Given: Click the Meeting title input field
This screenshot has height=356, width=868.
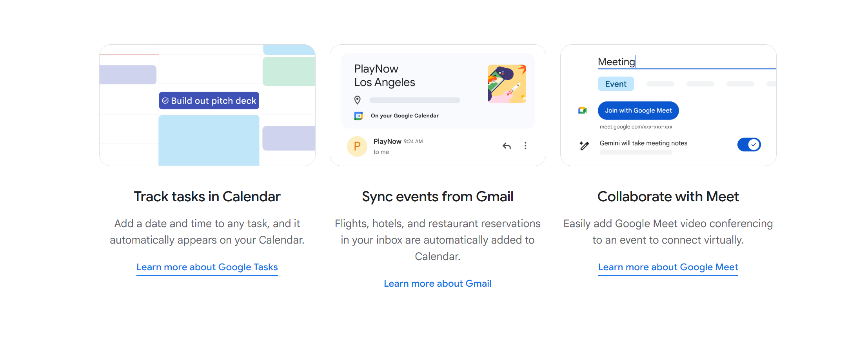Looking at the screenshot, I should pyautogui.click(x=687, y=62).
